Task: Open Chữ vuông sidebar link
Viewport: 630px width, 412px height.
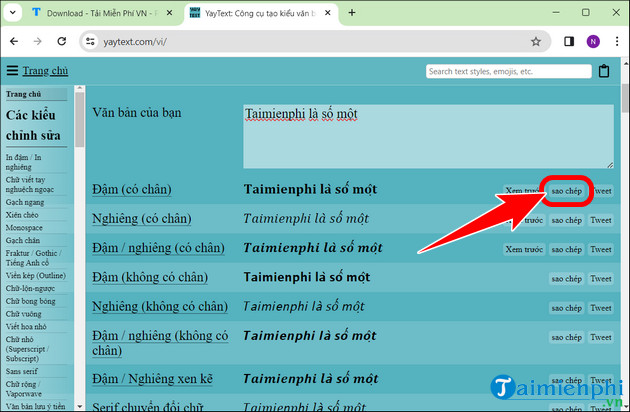Action: click(23, 314)
